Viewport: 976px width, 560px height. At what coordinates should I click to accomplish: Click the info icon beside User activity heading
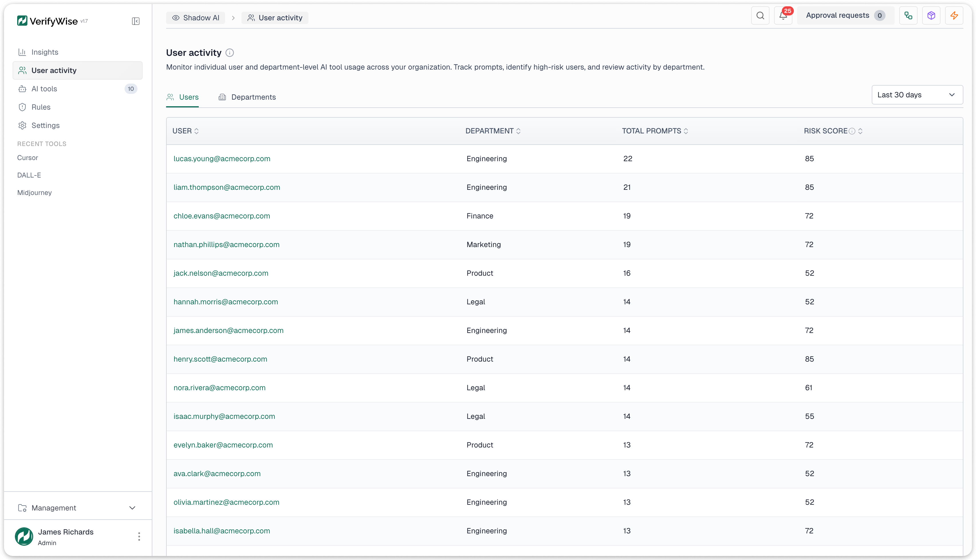click(230, 53)
